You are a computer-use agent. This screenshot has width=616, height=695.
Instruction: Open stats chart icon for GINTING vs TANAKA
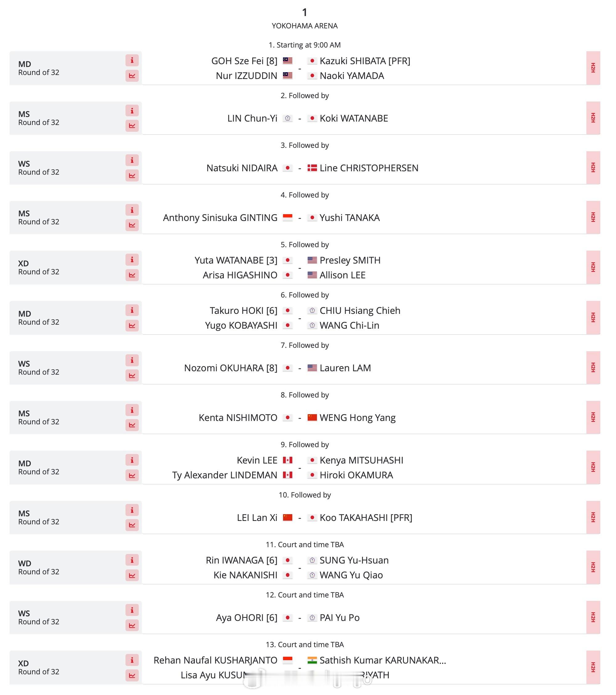point(132,225)
